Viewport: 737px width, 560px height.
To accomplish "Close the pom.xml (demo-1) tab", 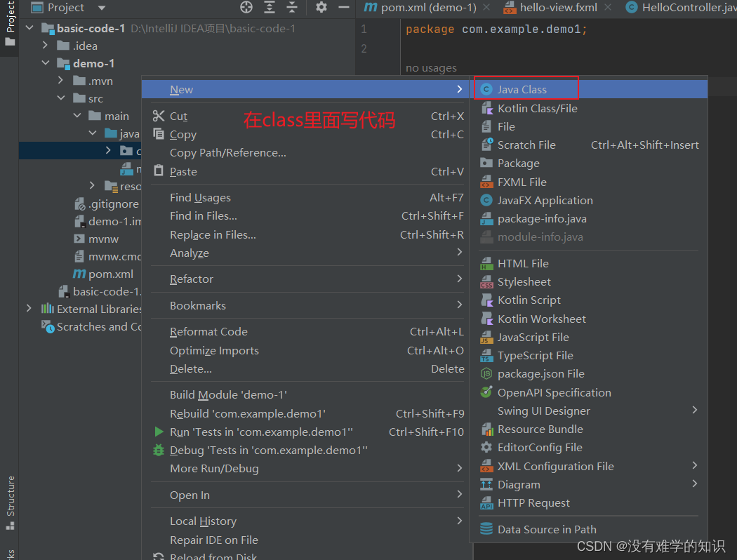I will point(486,8).
